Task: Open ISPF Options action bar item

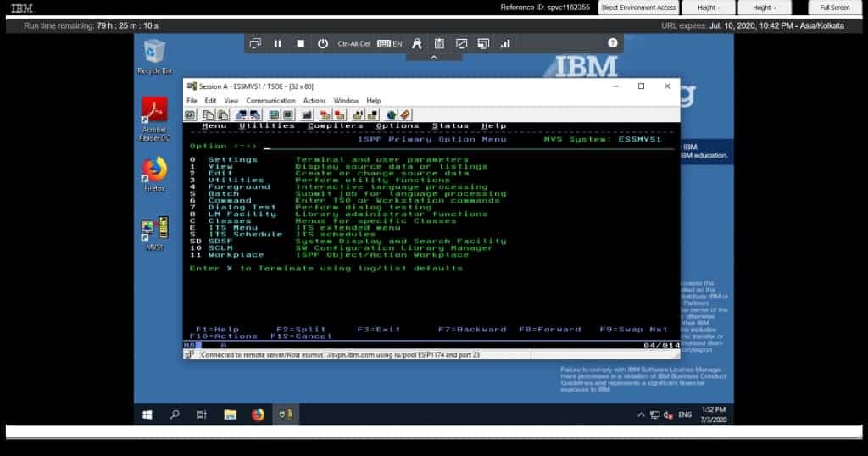Action: coord(398,126)
